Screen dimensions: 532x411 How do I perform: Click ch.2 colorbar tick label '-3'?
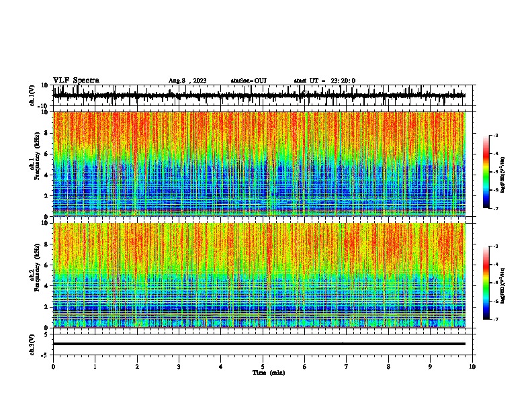tap(495, 246)
